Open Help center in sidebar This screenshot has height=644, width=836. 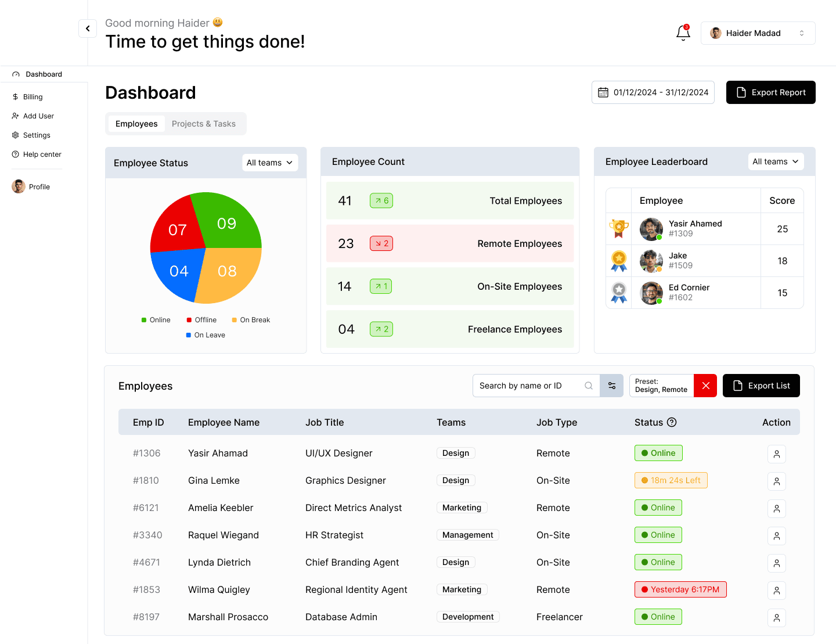point(42,154)
